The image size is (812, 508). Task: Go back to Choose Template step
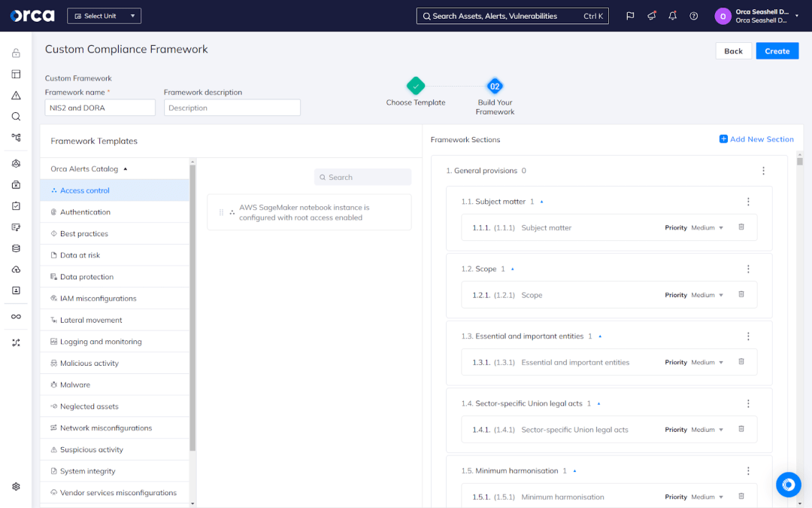pos(416,86)
